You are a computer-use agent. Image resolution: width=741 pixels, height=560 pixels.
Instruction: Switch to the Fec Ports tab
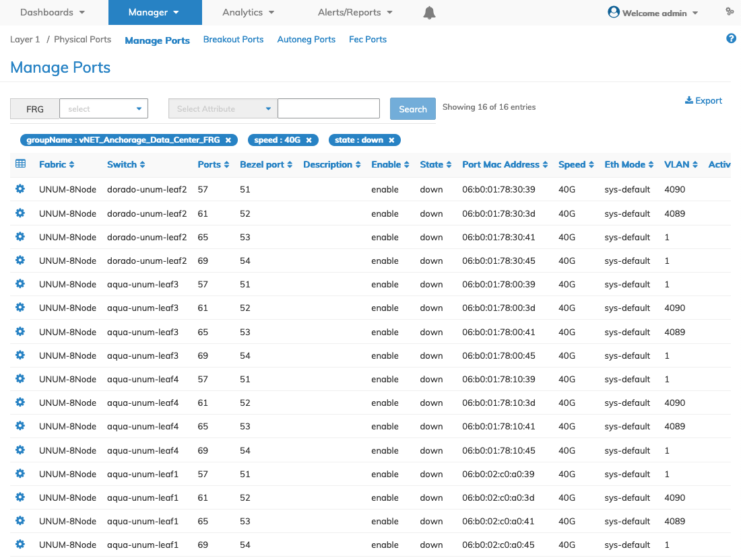tap(368, 39)
